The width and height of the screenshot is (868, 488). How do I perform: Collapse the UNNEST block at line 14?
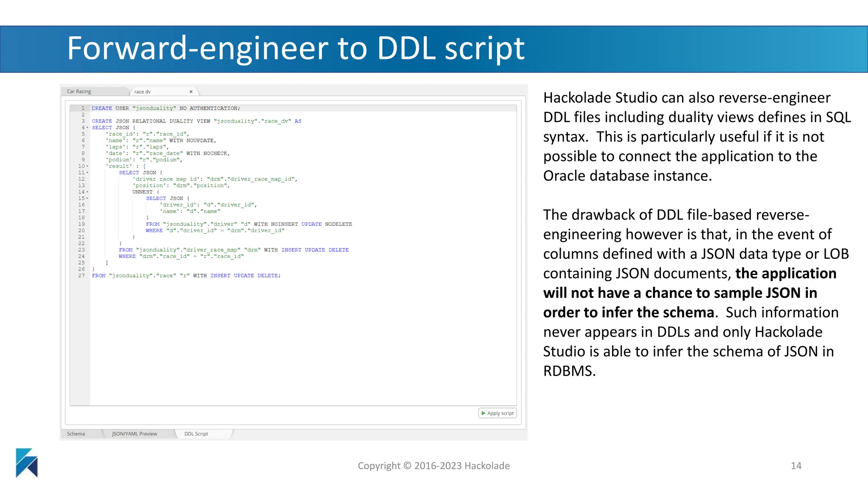(88, 192)
